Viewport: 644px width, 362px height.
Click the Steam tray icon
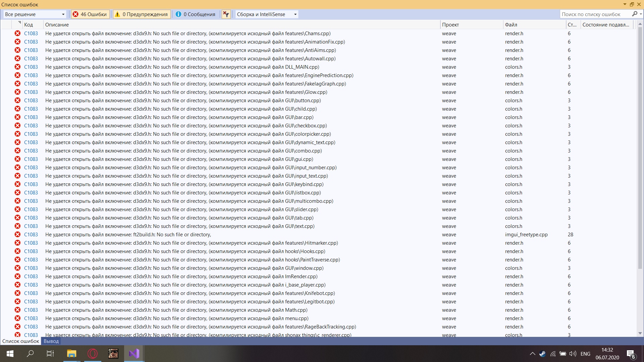click(542, 354)
